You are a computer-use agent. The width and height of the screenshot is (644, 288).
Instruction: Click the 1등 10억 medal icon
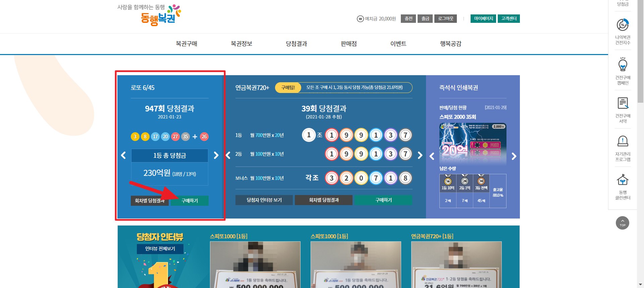[x=448, y=181]
